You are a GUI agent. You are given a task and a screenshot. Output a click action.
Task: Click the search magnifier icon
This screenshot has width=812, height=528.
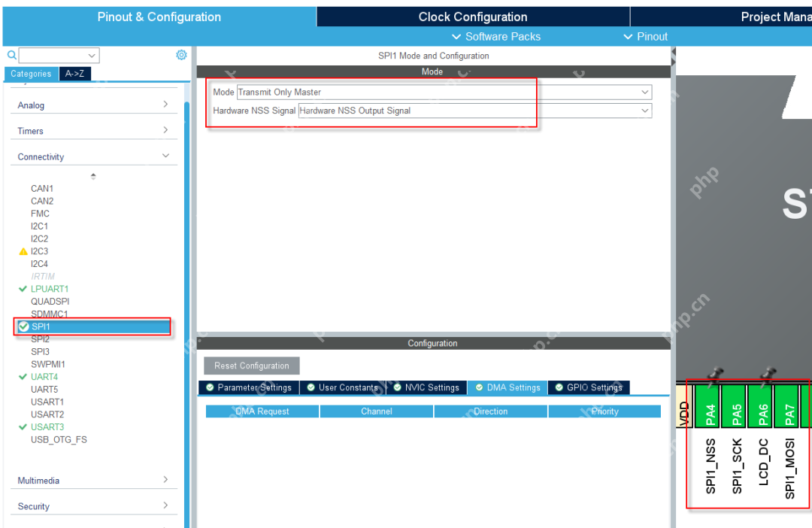point(11,55)
